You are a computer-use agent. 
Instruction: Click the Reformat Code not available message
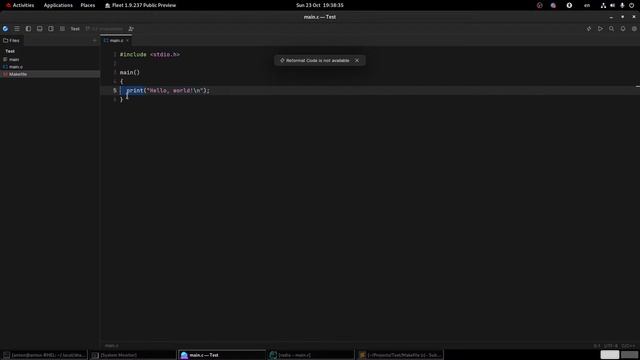(x=317, y=60)
